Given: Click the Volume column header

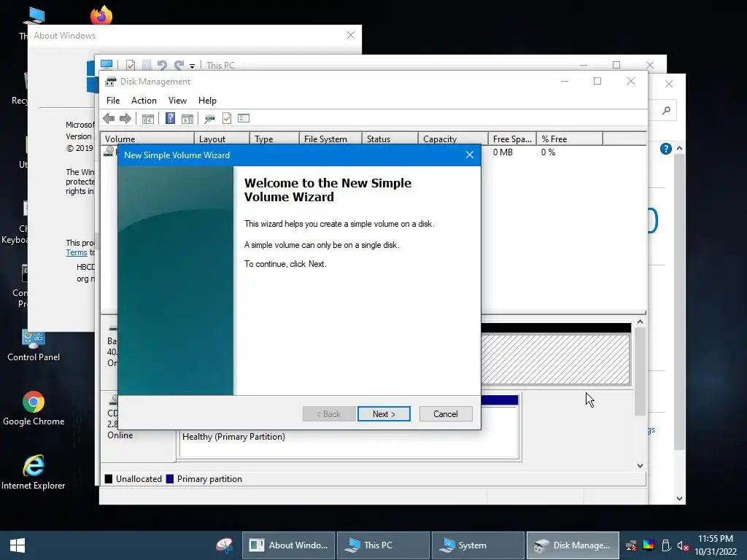Looking at the screenshot, I should (147, 139).
